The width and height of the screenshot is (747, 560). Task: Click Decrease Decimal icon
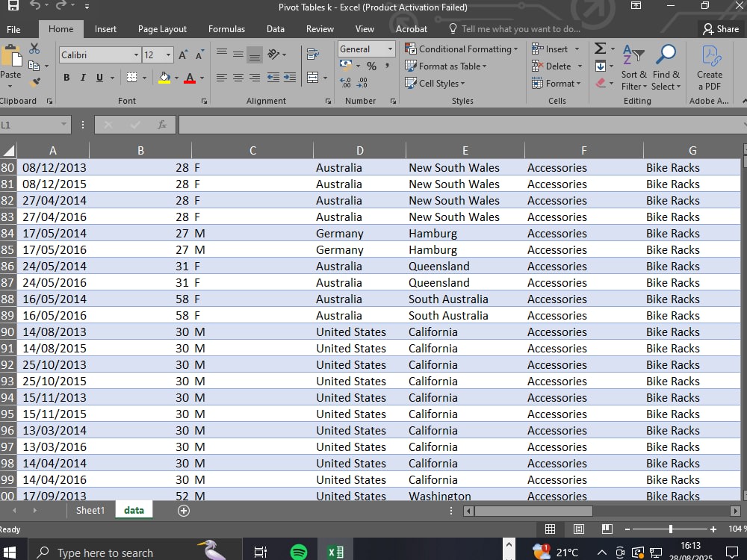(362, 83)
